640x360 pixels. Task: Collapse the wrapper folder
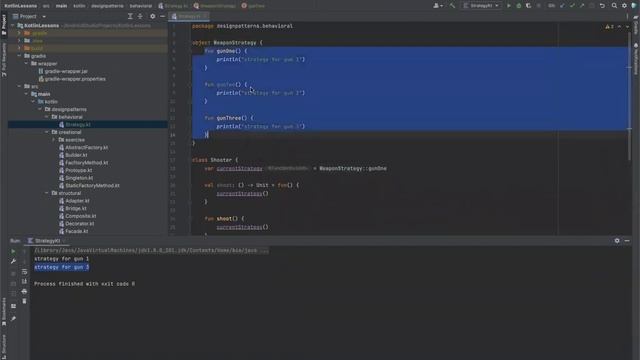[x=26, y=64]
